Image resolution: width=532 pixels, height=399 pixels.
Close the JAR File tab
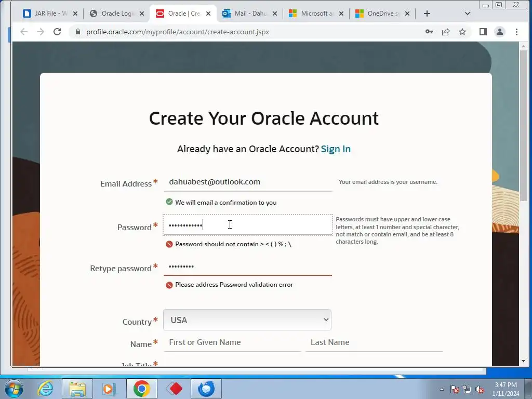click(75, 14)
